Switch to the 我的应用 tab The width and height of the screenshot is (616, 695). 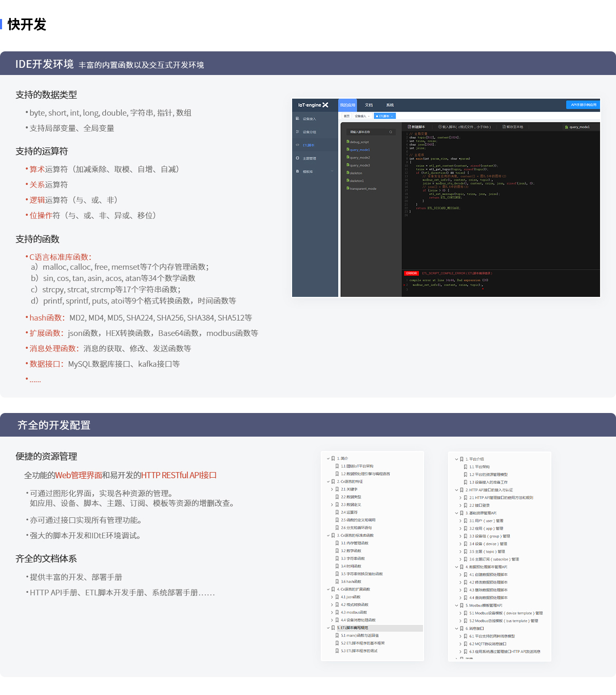coord(348,105)
